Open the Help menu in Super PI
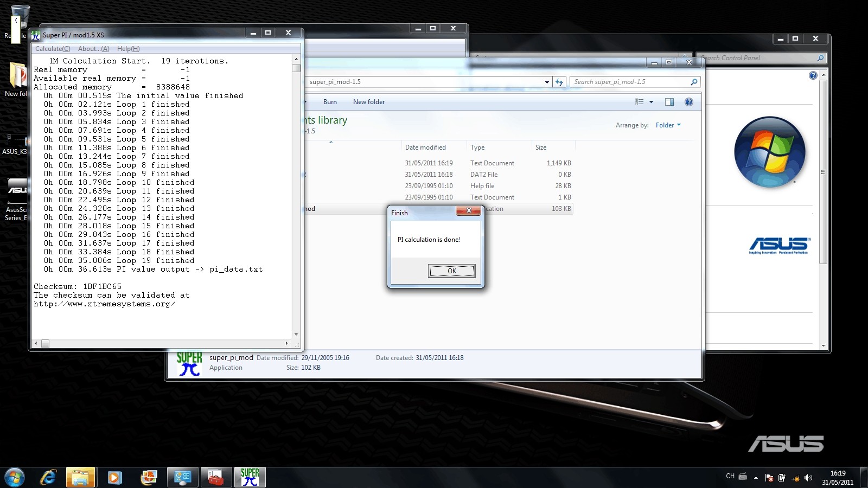Image resolution: width=868 pixels, height=488 pixels. [128, 49]
